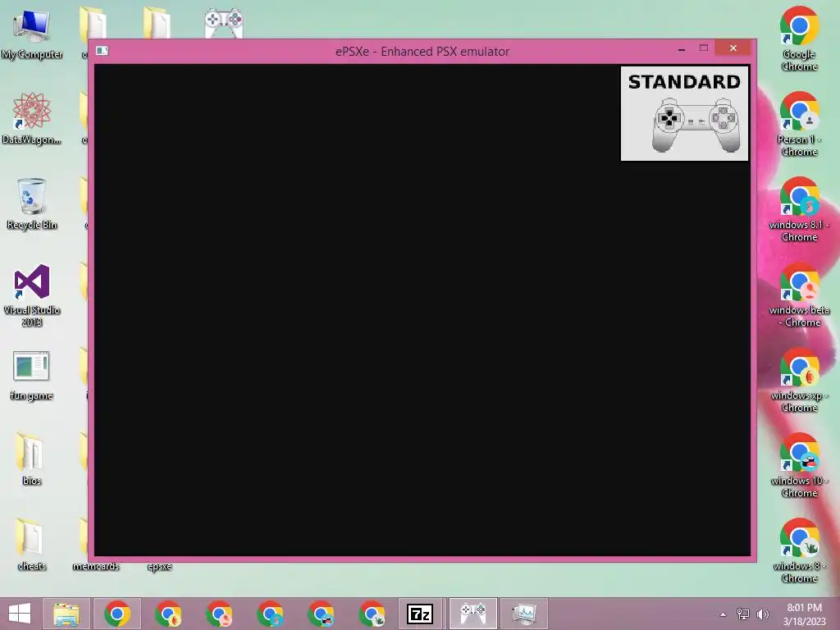Open the Windows Start button
Viewport: 840px width, 630px height.
pyautogui.click(x=20, y=614)
